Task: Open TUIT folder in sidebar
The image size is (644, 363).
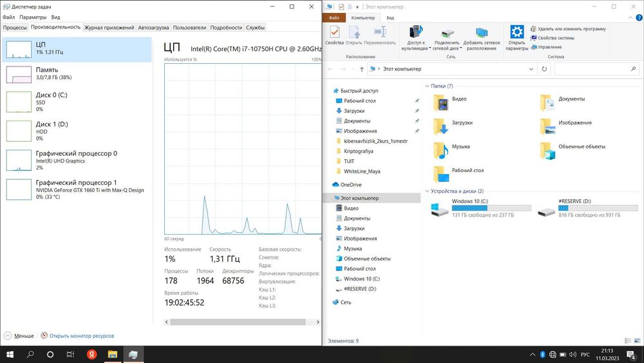Action: coord(345,161)
